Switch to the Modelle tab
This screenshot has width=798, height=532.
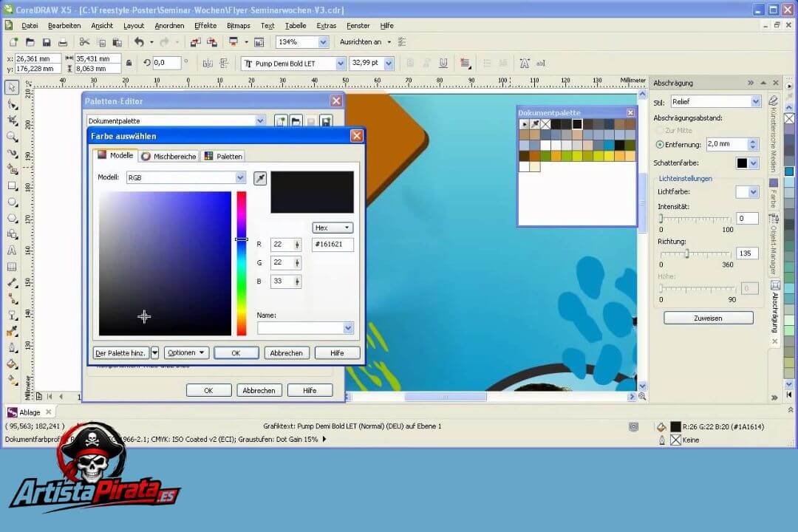point(115,155)
